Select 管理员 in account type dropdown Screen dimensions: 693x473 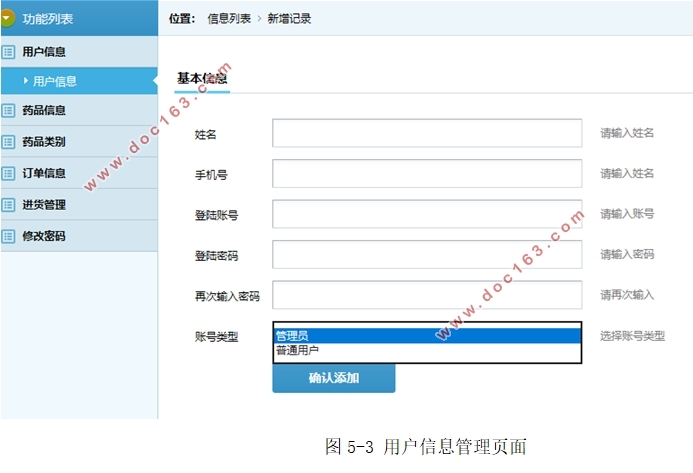pyautogui.click(x=427, y=336)
